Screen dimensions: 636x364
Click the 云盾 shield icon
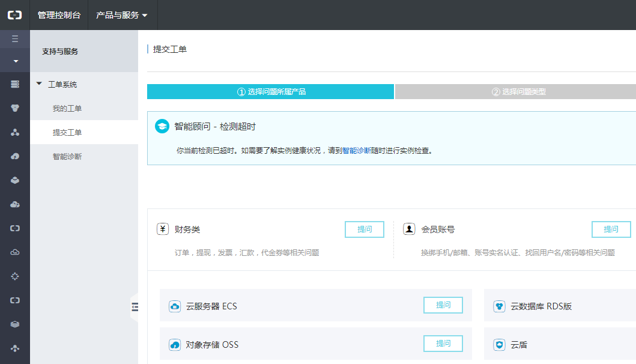point(499,345)
